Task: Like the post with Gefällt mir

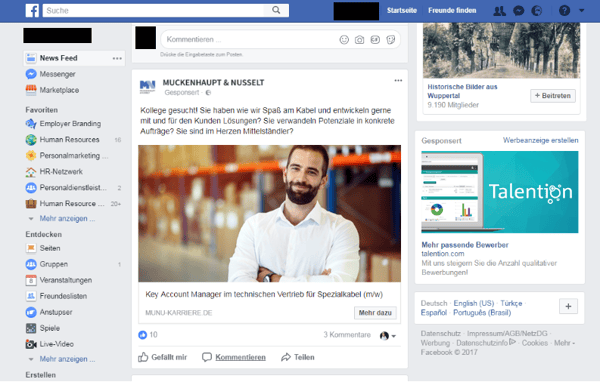Action: 163,357
